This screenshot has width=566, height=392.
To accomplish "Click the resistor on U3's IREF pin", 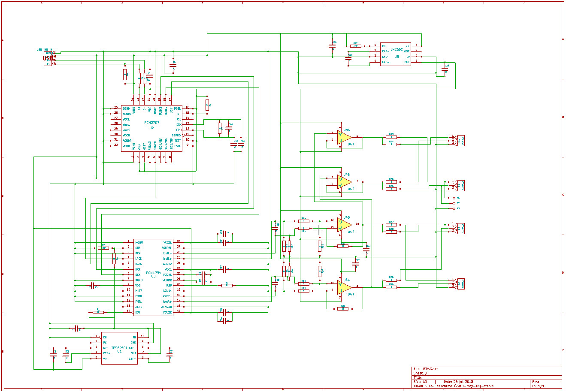I will 227,285.
